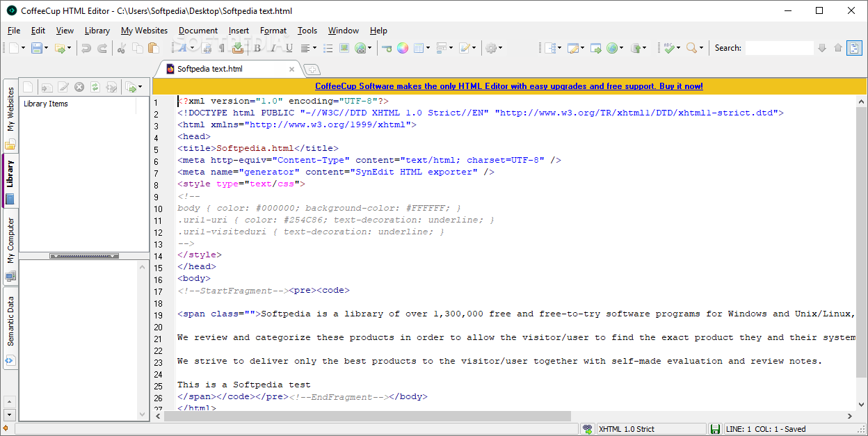The height and width of the screenshot is (436, 868).
Task: Open the Help menu
Action: (378, 31)
